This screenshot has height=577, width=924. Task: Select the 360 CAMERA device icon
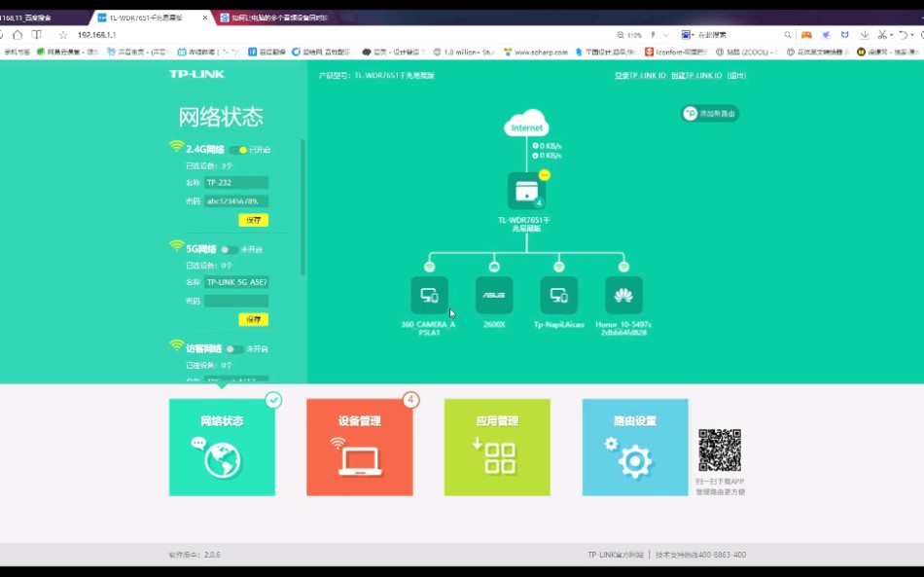[x=428, y=297]
